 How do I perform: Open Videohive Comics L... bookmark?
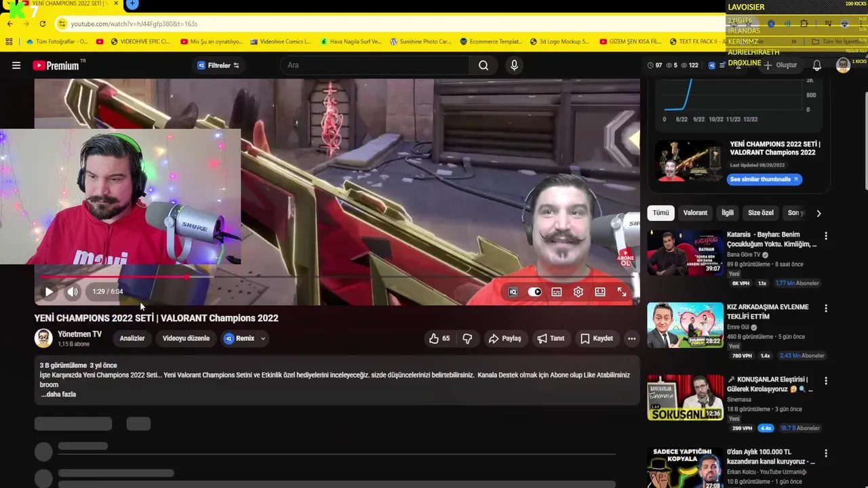click(x=280, y=41)
